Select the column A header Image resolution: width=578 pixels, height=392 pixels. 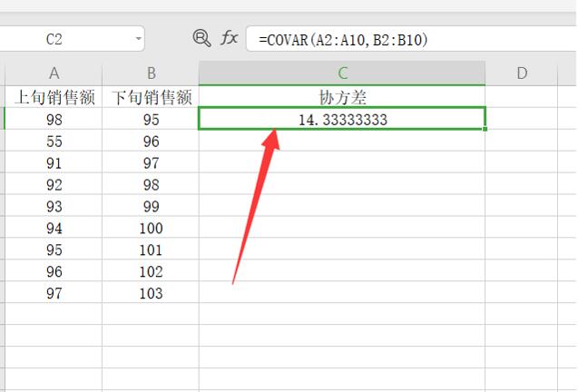[54, 73]
